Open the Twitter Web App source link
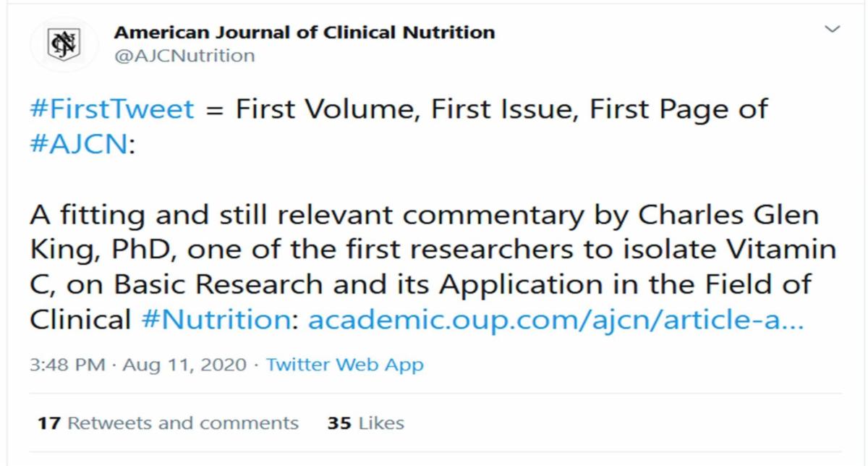Image resolution: width=868 pixels, height=466 pixels. tap(344, 365)
